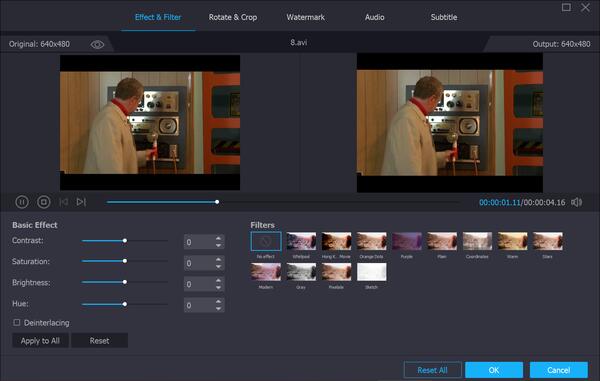Open the Rotate & Crop tab

[x=233, y=17]
